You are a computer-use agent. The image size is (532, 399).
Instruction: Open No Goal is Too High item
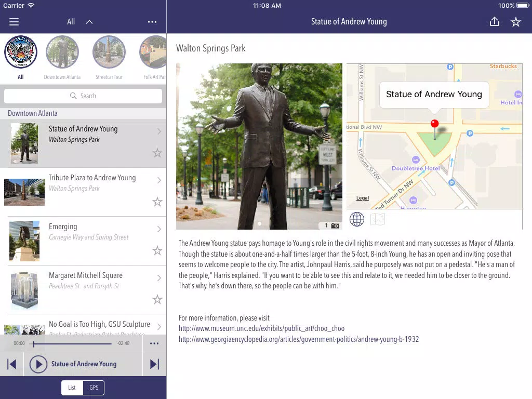(83, 325)
